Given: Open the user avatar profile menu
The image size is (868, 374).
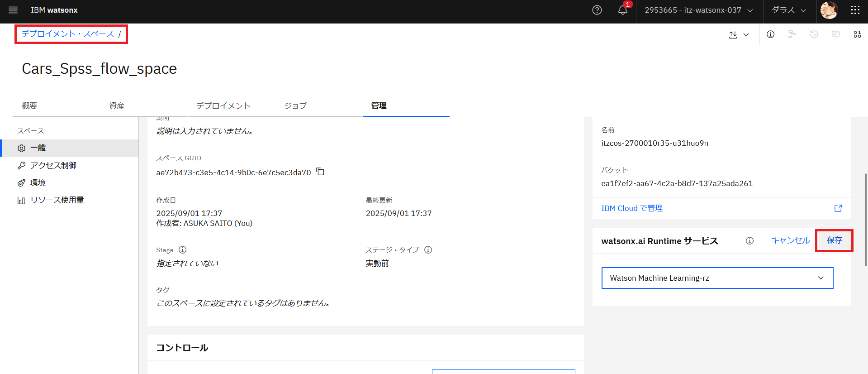Looking at the screenshot, I should [829, 10].
